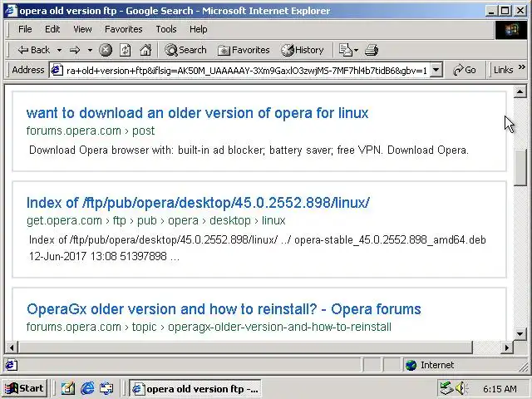Click the first Quick Launch notepad icon
This screenshot has height=399, width=532.
click(x=68, y=388)
